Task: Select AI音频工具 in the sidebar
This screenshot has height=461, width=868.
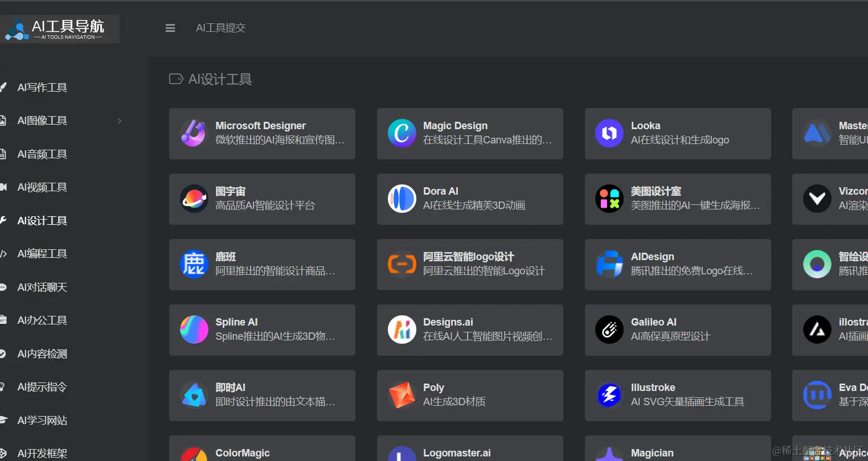Action: (x=42, y=154)
